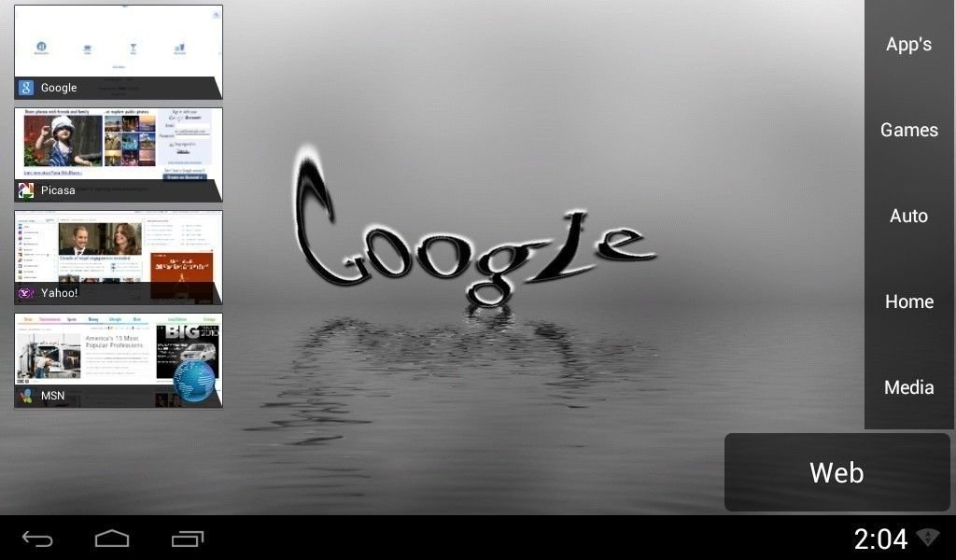
Task: Tap the Android back navigation icon
Action: 37,539
